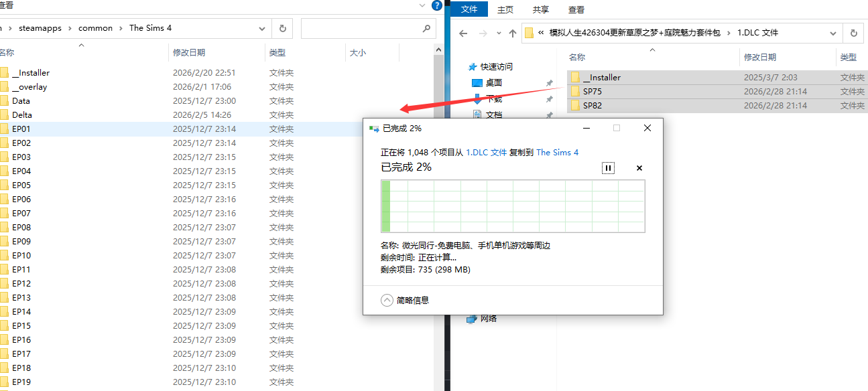Select the EP16 folder

coord(21,339)
